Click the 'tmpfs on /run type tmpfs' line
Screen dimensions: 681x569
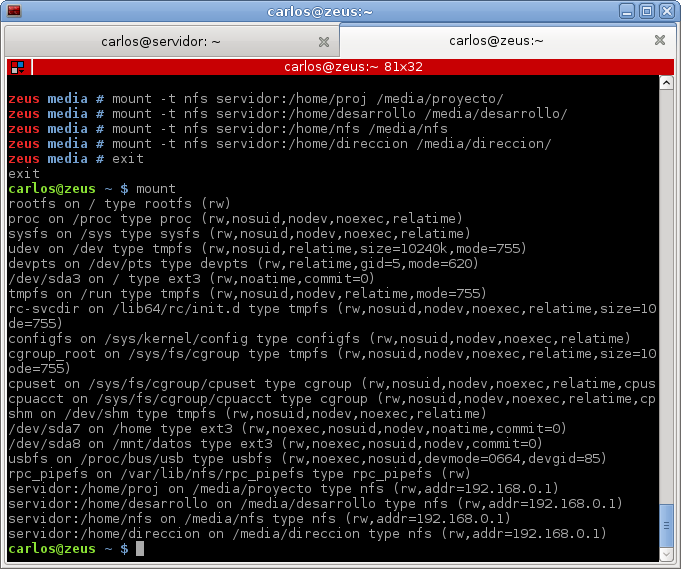click(x=247, y=294)
